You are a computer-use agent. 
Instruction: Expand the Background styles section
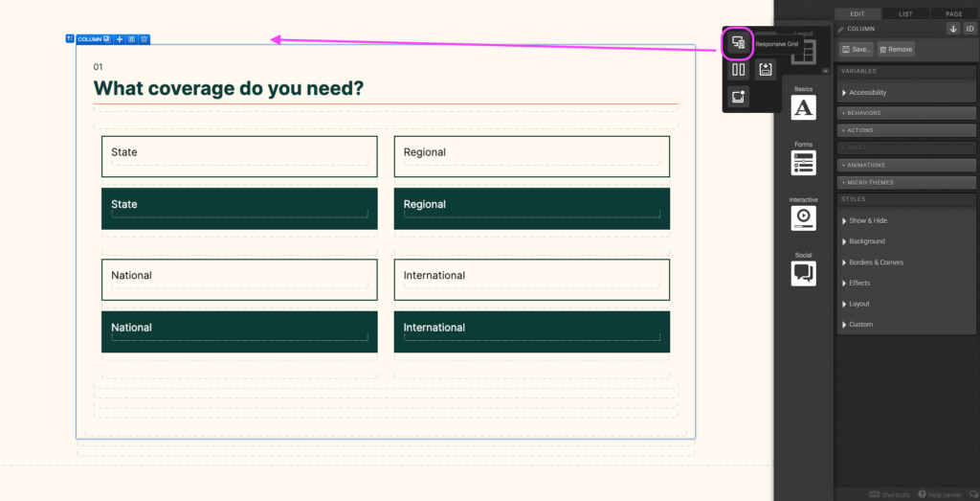click(866, 241)
